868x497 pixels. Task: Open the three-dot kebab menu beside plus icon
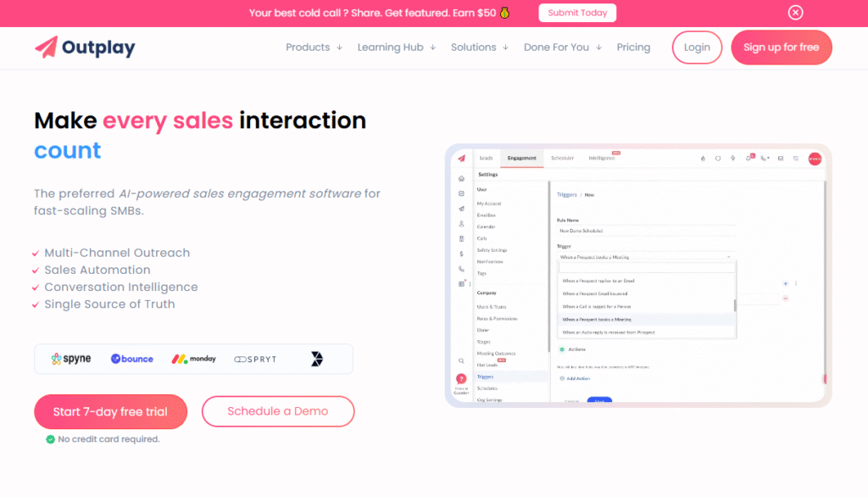click(796, 283)
